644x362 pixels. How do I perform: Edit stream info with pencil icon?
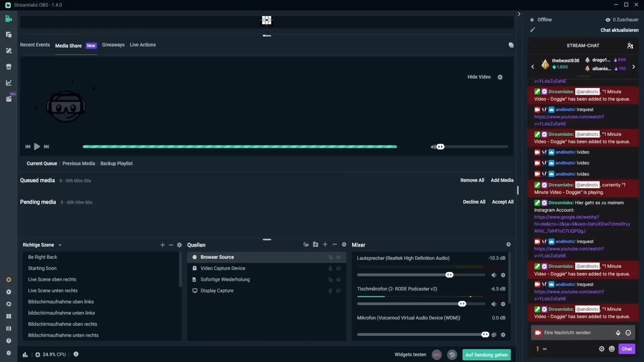point(532,30)
